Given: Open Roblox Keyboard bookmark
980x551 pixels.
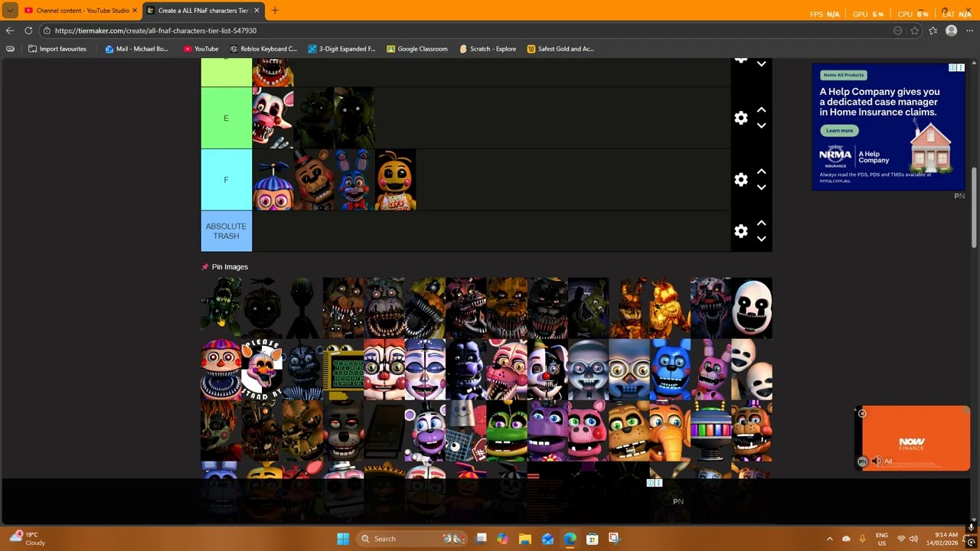Looking at the screenshot, I should (x=263, y=49).
